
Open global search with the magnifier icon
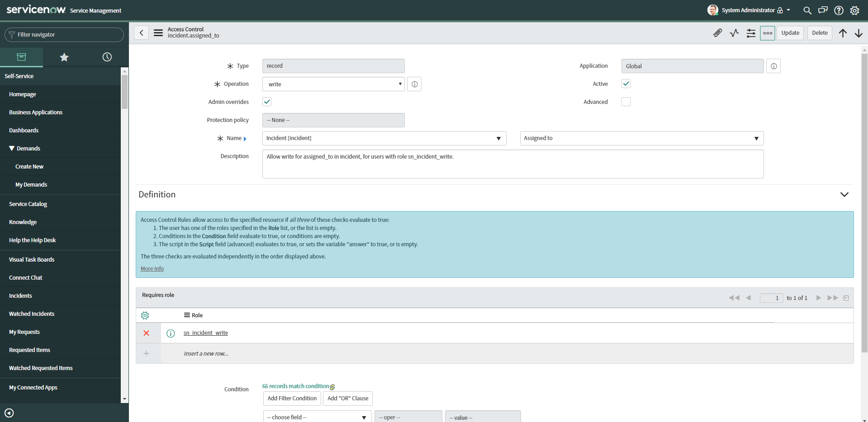coord(807,10)
